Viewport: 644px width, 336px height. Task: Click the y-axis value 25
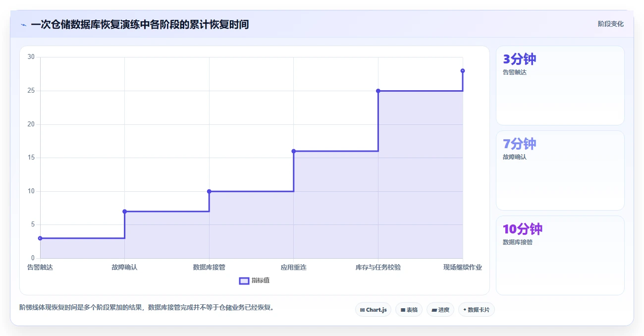coord(31,91)
